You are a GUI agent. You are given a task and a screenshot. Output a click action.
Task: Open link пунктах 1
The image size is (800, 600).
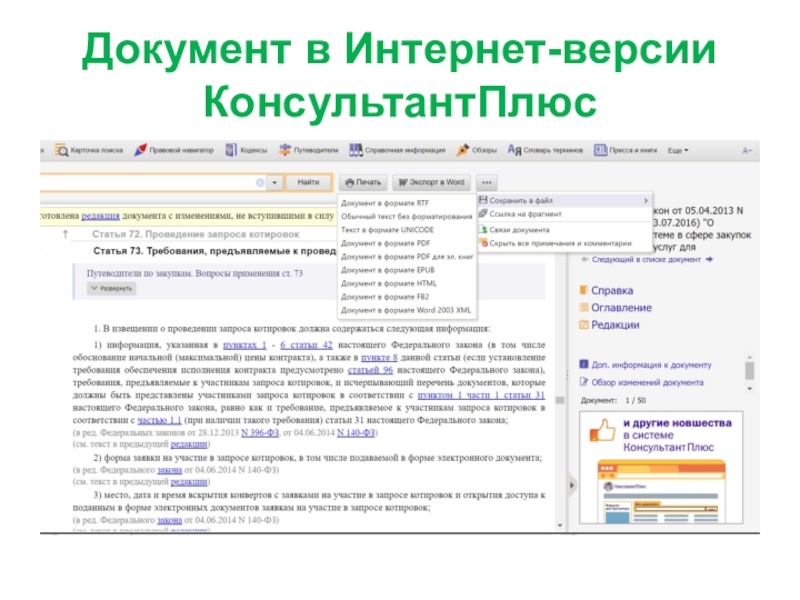pos(244,345)
